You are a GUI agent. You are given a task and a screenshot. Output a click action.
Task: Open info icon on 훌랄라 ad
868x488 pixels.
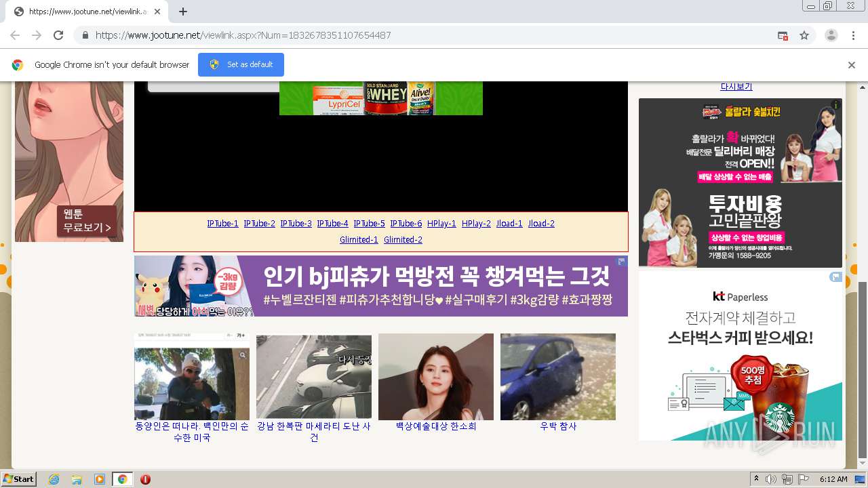click(x=836, y=104)
